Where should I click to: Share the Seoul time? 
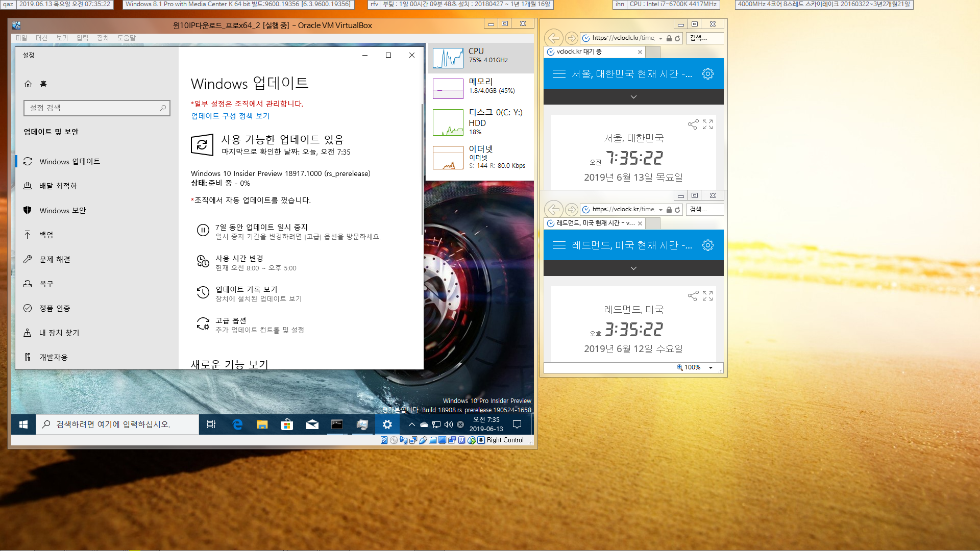click(x=693, y=124)
